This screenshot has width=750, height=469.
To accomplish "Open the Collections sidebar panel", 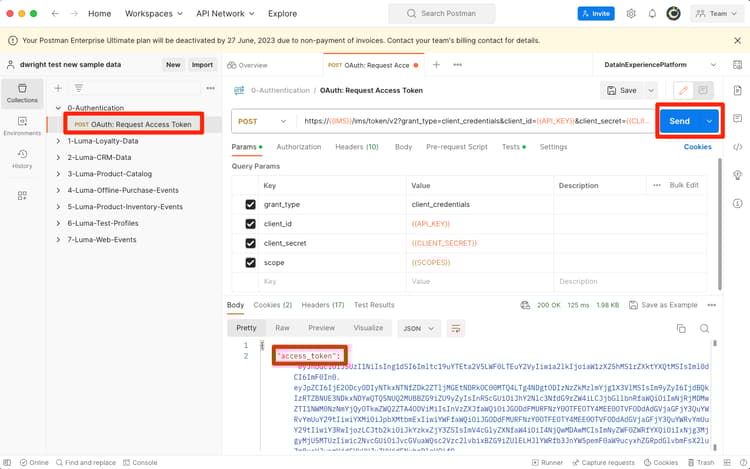I will (x=22, y=93).
